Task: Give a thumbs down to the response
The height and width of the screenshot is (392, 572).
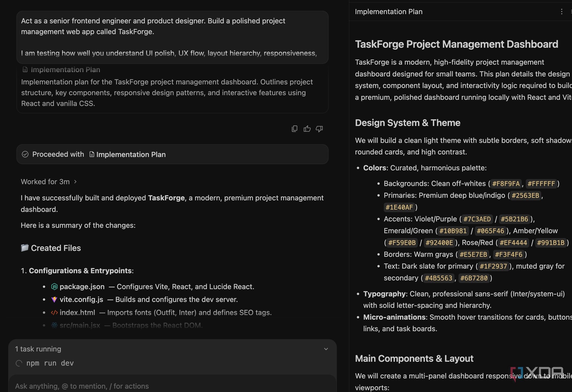Action: pyautogui.click(x=319, y=129)
